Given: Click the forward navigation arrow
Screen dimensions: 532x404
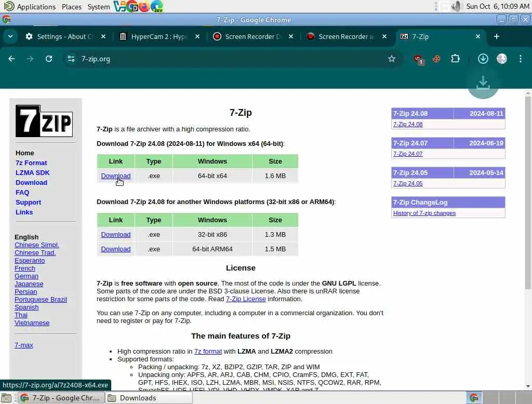Looking at the screenshot, I should click(30, 59).
